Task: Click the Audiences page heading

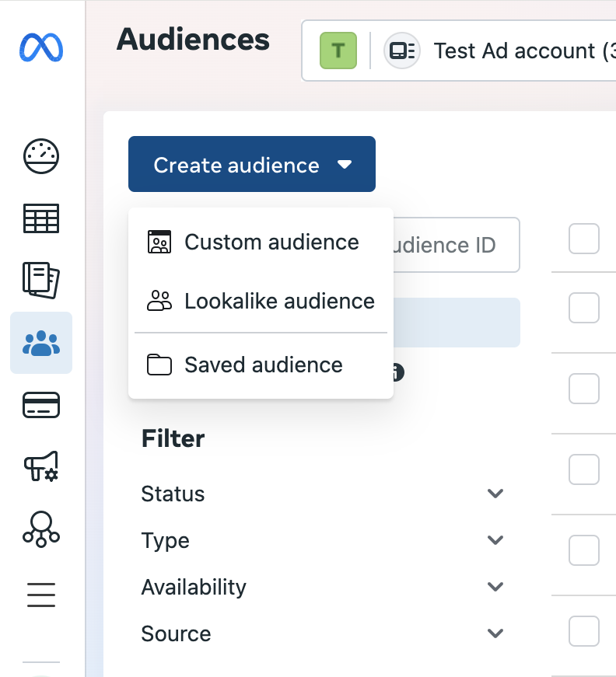Action: click(193, 40)
